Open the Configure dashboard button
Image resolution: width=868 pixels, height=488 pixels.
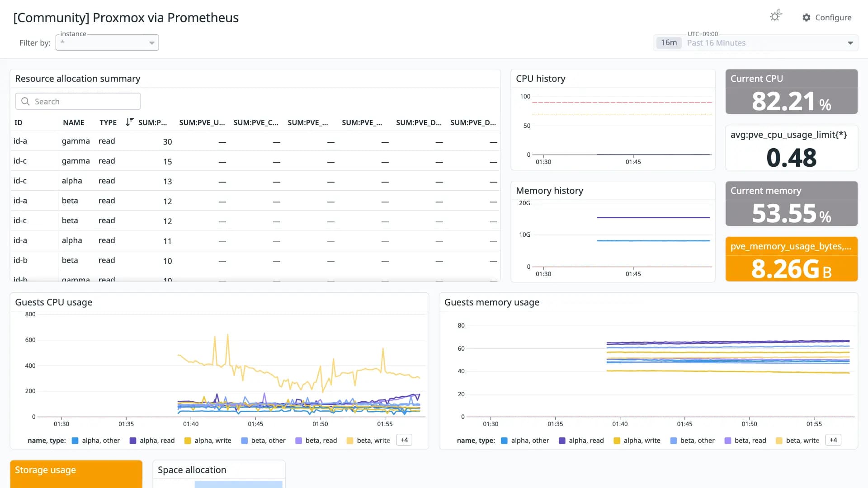tap(826, 18)
